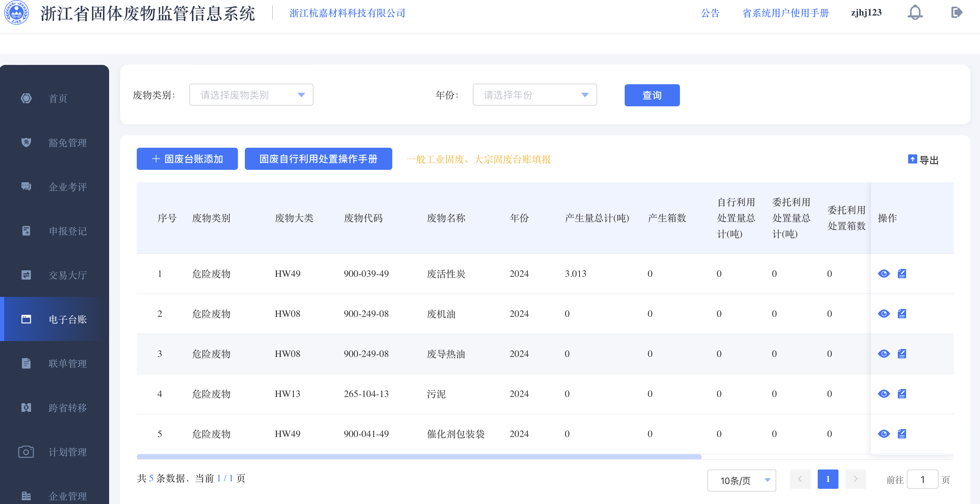
Task: Open 豁免管理 menu item
Action: pyautogui.click(x=68, y=143)
